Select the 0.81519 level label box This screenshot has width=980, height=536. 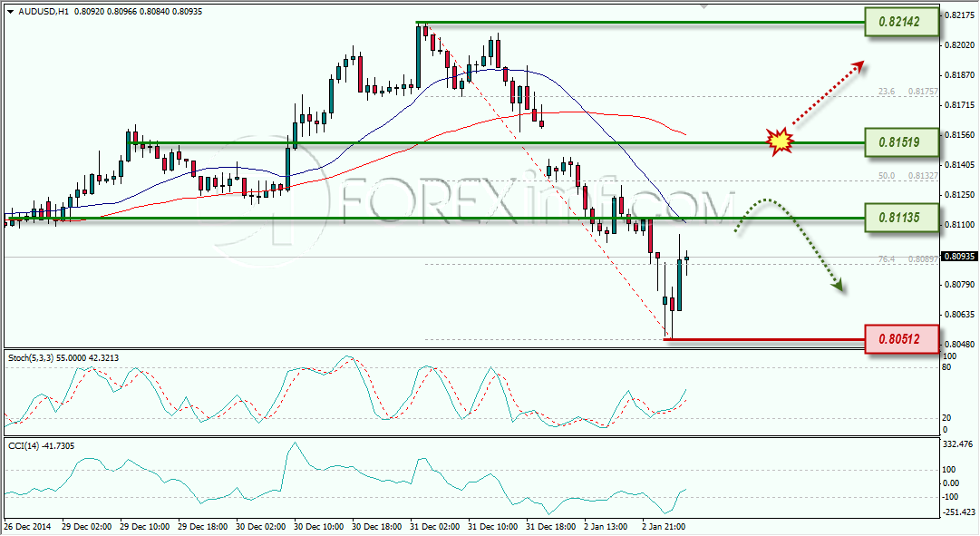pyautogui.click(x=902, y=142)
